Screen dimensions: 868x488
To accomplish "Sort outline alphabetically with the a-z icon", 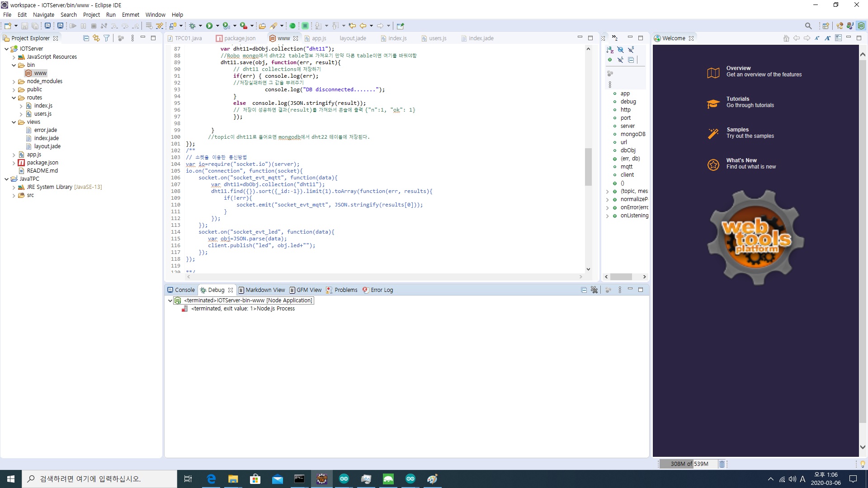I will coord(610,50).
